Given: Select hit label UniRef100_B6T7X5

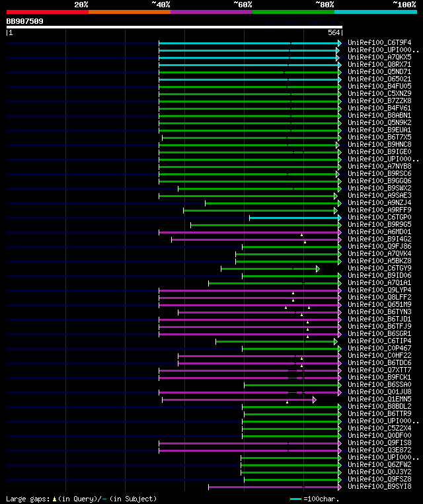Looking at the screenshot, I should [x=379, y=138].
